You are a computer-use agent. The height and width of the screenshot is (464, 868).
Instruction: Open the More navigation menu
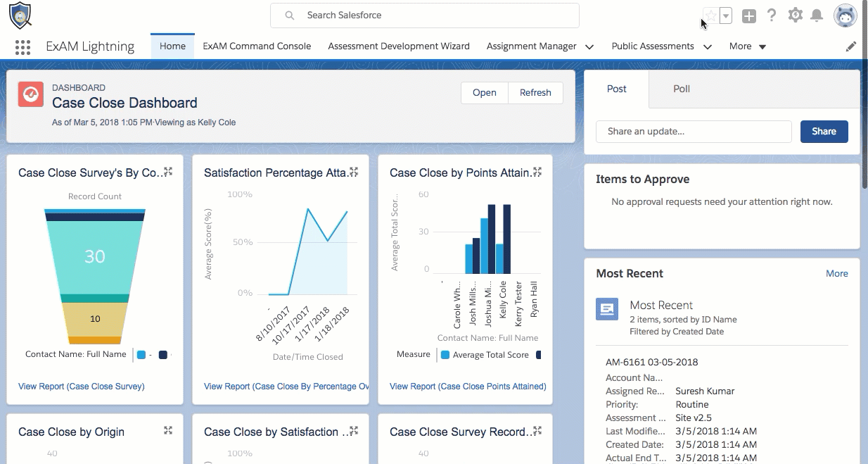coord(748,46)
